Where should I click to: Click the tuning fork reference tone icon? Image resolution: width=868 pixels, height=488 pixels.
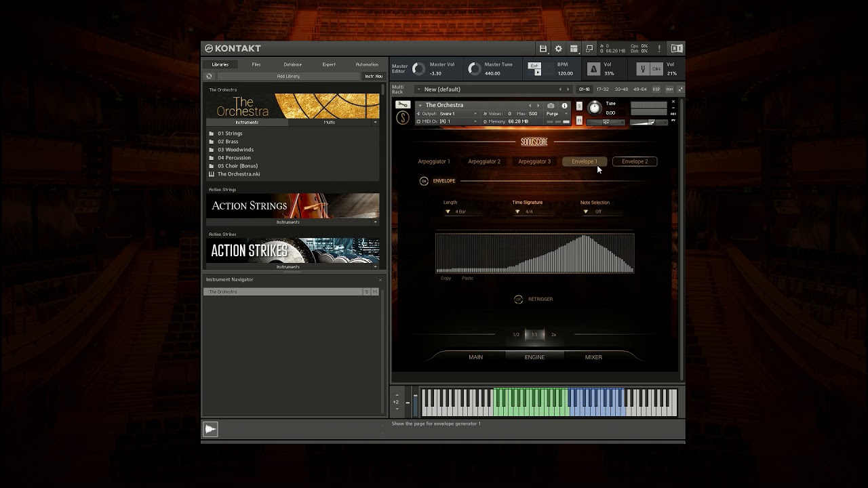(642, 69)
